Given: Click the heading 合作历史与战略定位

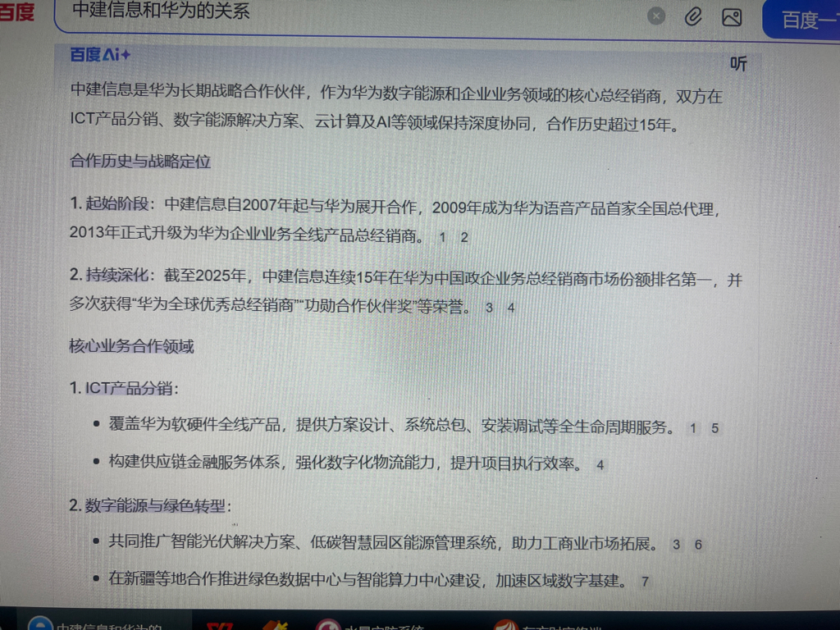Looking at the screenshot, I should (140, 161).
